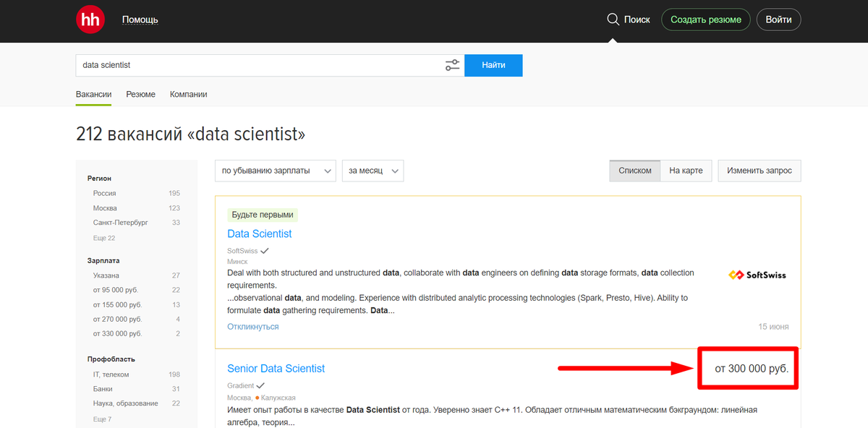This screenshot has width=868, height=428.
Task: Filter salary by Указана
Action: 106,275
